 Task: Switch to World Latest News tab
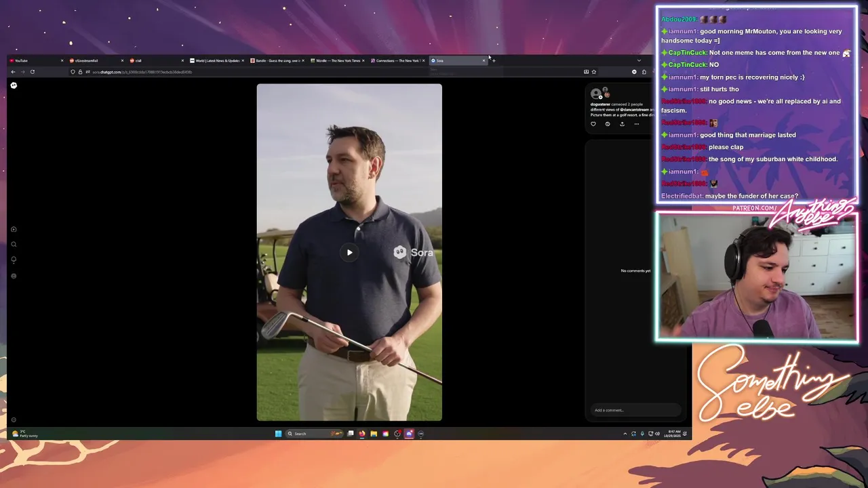[x=218, y=60]
